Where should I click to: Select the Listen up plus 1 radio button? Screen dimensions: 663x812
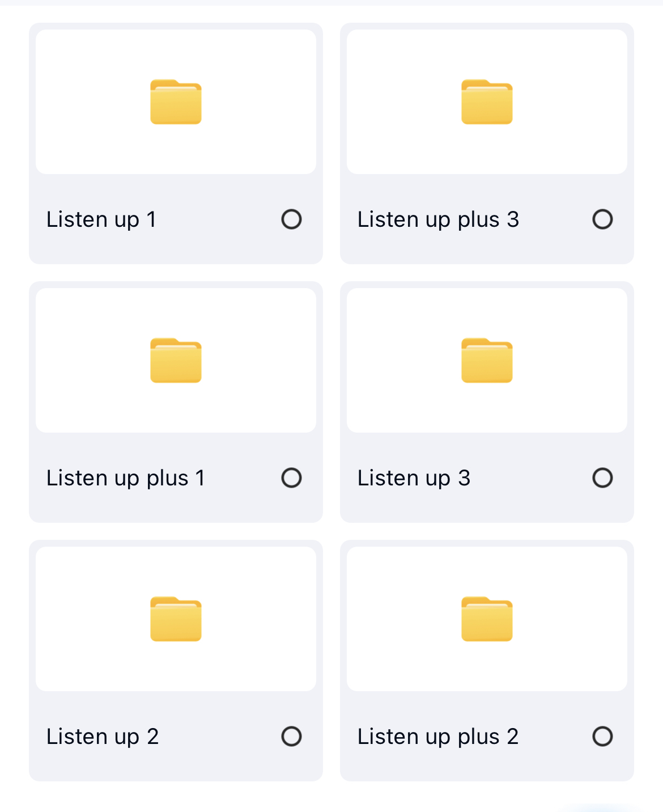291,478
